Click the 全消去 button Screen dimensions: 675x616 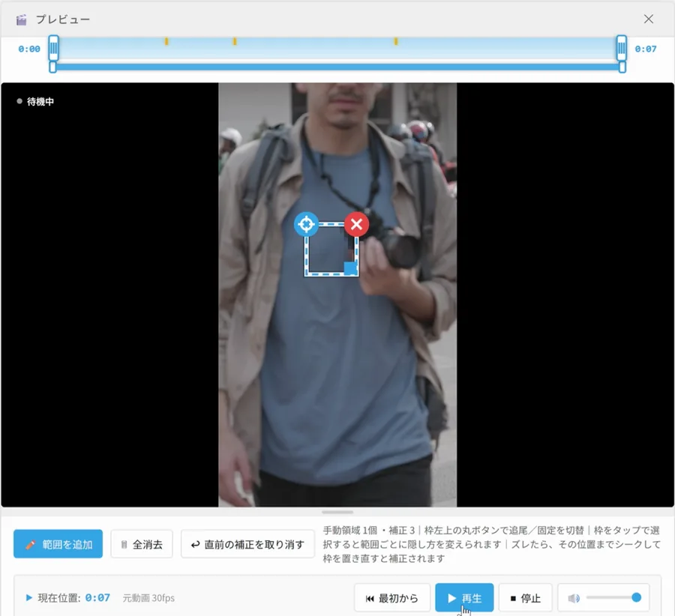pyautogui.click(x=142, y=544)
